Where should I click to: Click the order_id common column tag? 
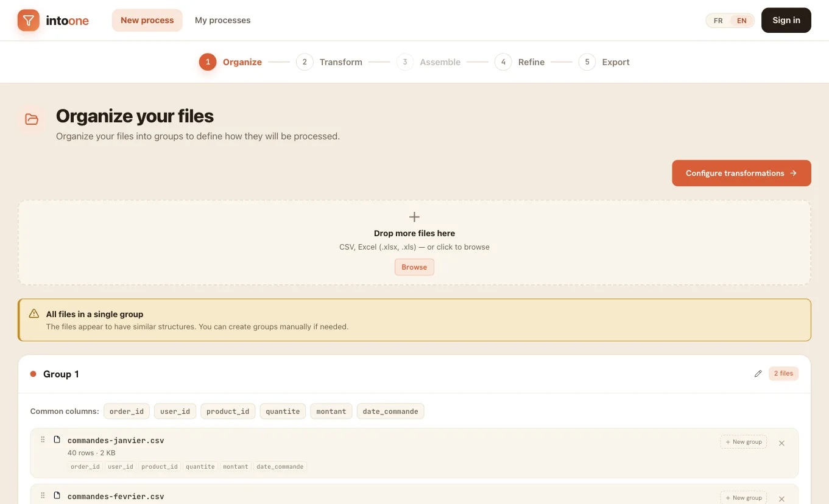point(127,411)
